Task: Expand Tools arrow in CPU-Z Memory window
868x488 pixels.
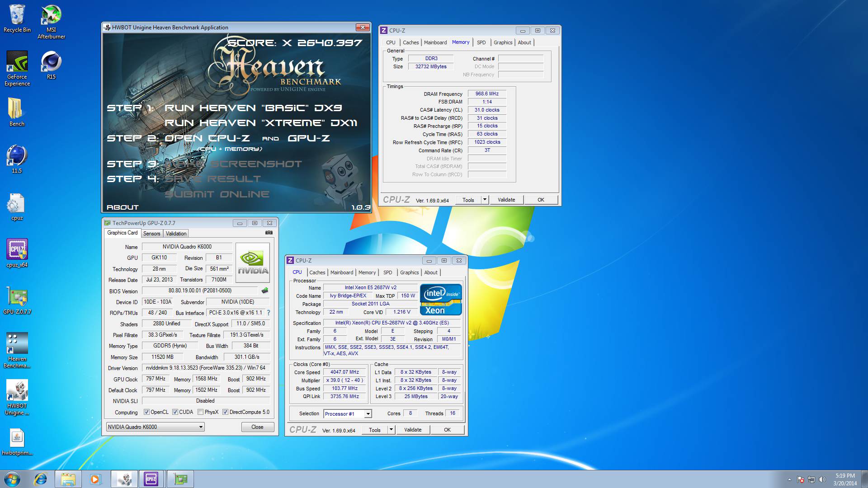Action: click(x=485, y=200)
